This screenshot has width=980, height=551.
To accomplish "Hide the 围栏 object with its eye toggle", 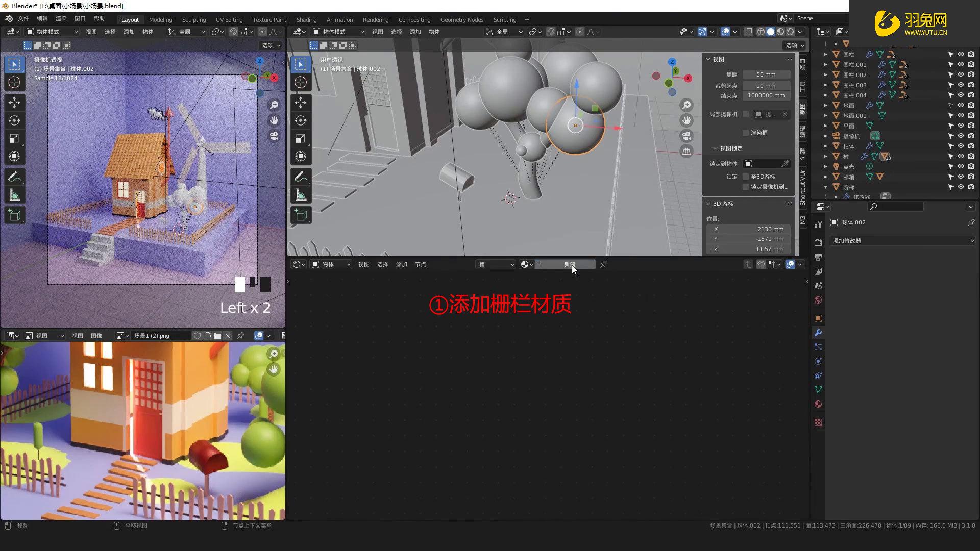I will (x=961, y=54).
